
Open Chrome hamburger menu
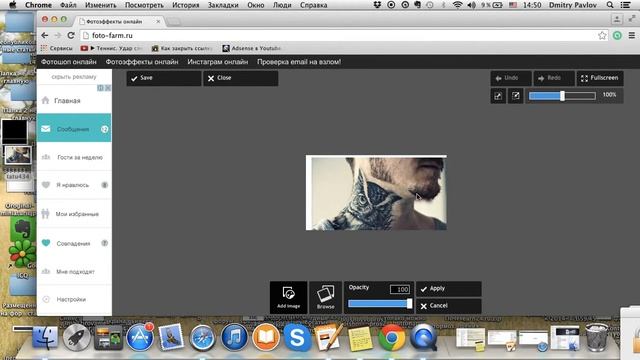[x=631, y=36]
